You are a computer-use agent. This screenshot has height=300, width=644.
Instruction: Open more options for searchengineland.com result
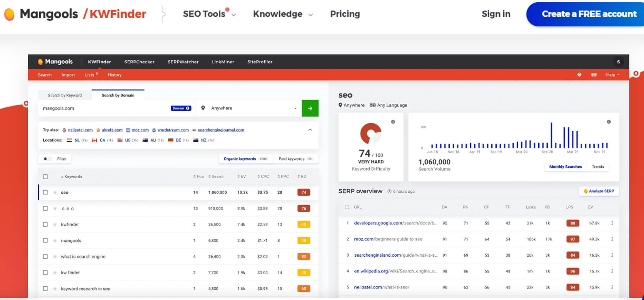click(x=612, y=255)
